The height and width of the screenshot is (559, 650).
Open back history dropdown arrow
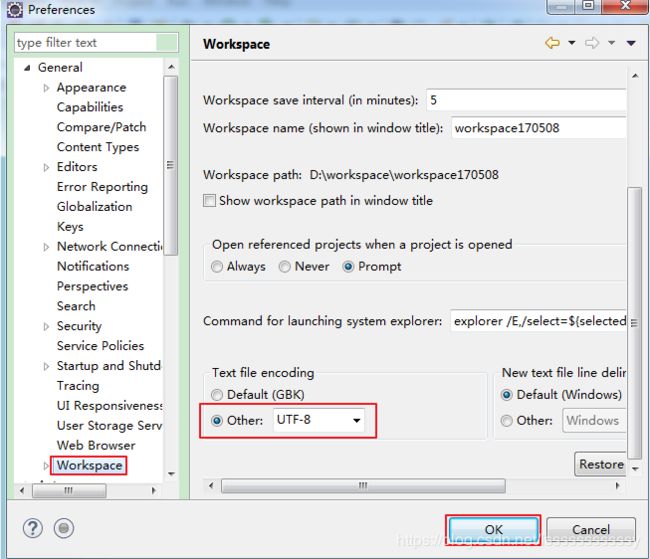click(572, 43)
